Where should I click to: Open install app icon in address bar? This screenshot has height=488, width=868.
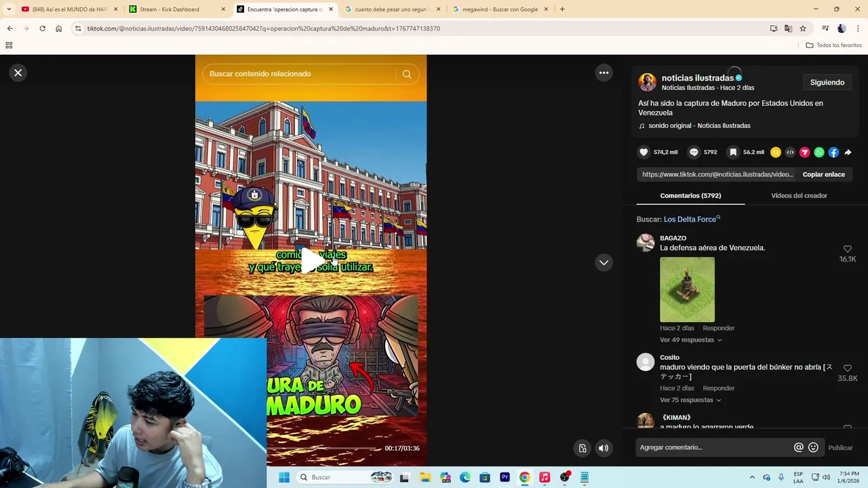(774, 28)
